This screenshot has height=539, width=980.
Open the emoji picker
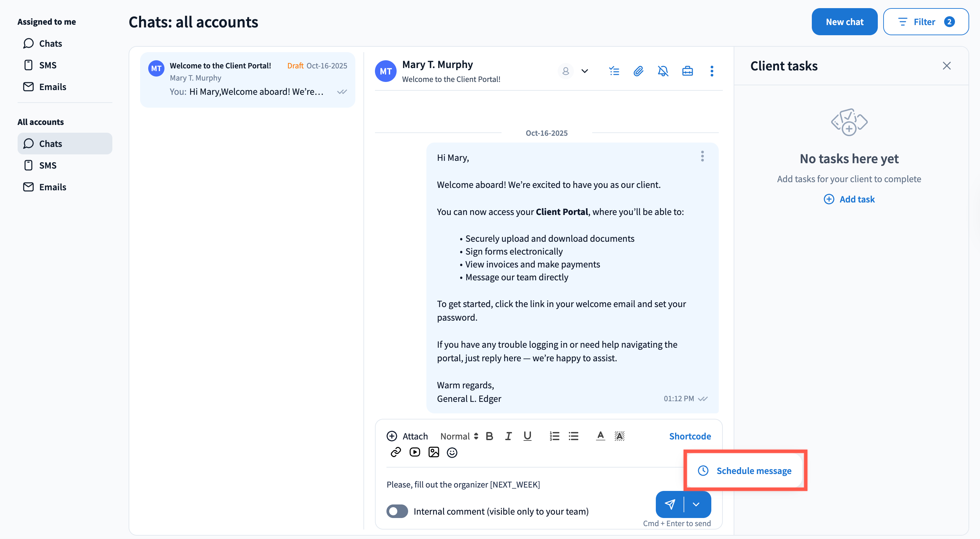point(452,453)
